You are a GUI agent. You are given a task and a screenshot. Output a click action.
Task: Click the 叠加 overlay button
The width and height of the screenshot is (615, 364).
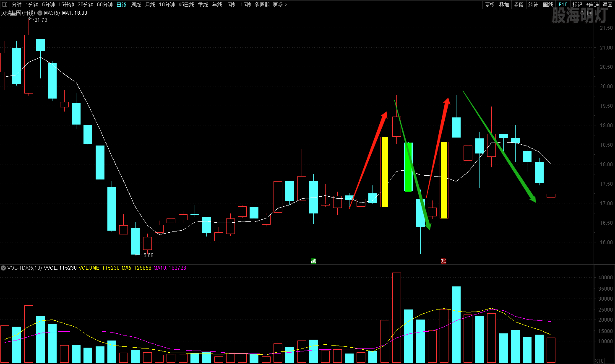[504, 5]
